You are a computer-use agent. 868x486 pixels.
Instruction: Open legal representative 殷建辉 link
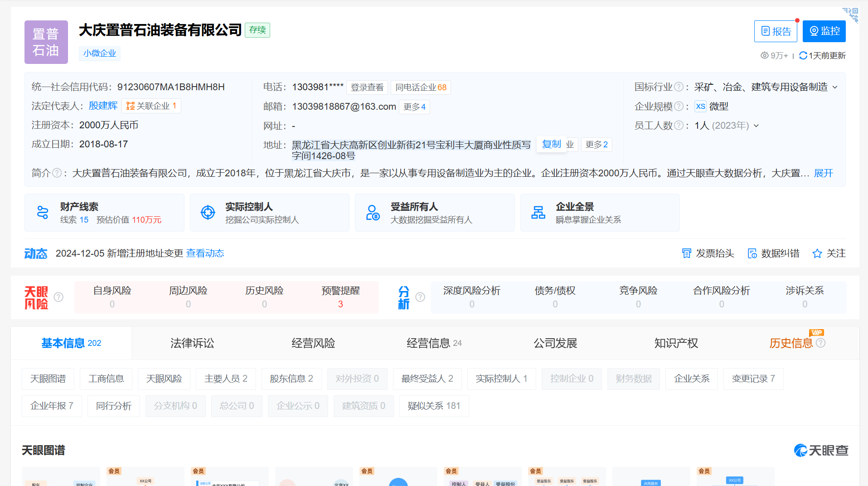pos(103,106)
